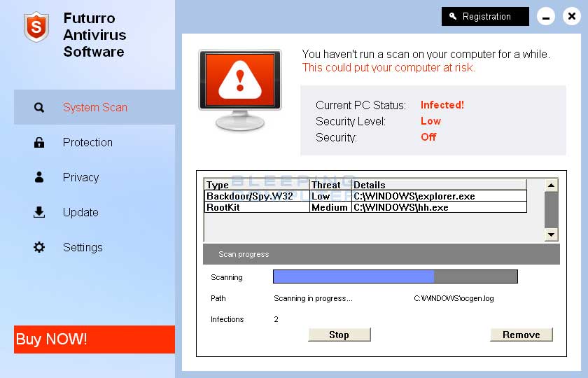This screenshot has width=588, height=378.
Task: Click the Scanning in progress... text
Action: [313, 298]
